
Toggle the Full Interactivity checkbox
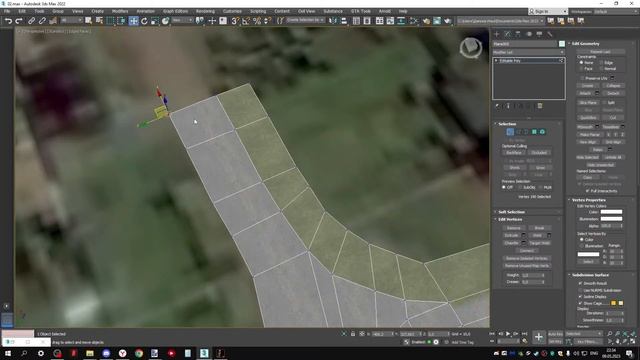(x=588, y=191)
